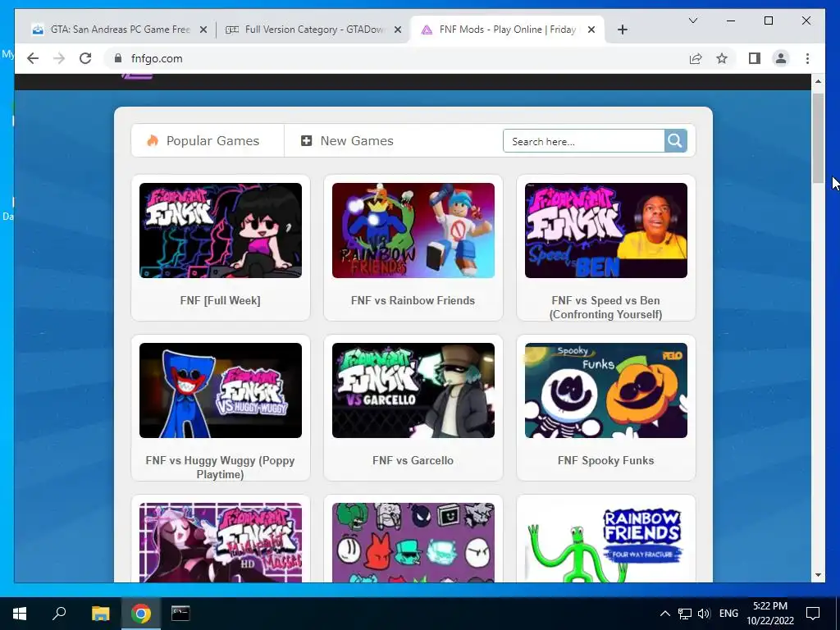
Task: Open the FNF vs Garcello thumbnail
Action: click(x=413, y=390)
